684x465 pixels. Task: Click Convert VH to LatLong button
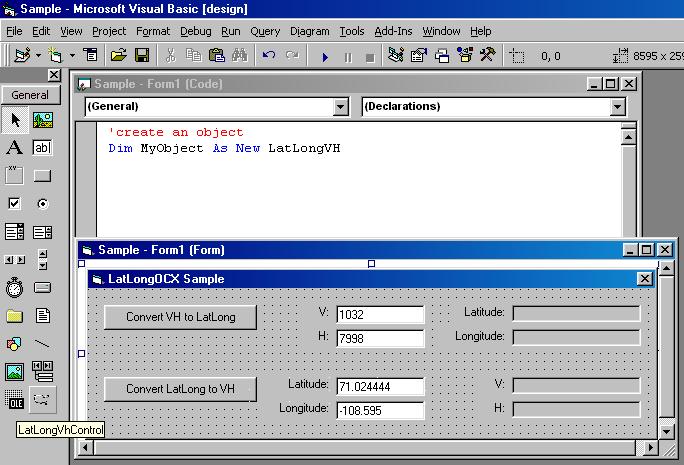[x=180, y=317]
